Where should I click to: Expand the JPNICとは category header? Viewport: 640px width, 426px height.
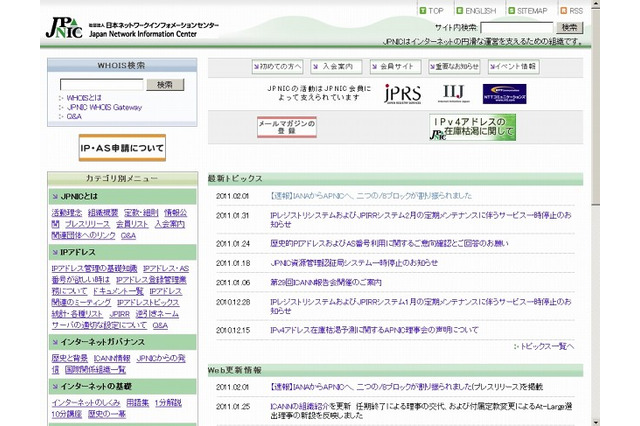click(122, 196)
